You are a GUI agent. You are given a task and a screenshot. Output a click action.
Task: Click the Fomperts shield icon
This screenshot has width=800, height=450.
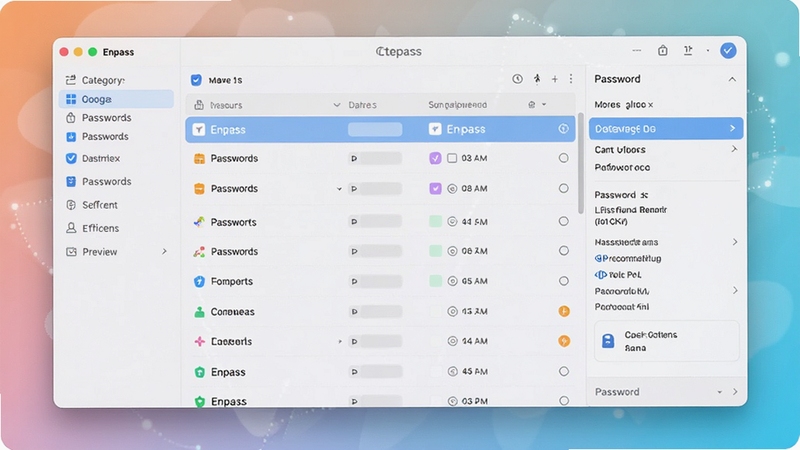(x=199, y=281)
